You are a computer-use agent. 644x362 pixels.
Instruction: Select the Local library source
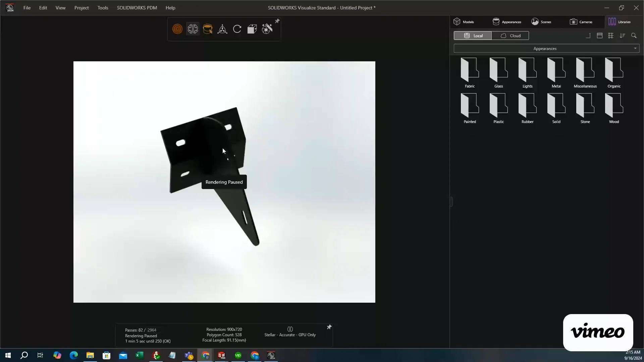pos(473,36)
